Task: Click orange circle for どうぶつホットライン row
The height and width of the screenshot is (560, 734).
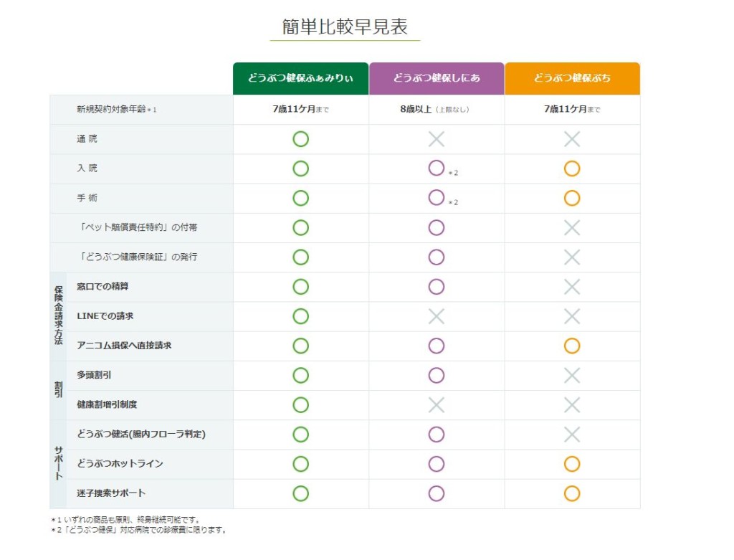Action: pyautogui.click(x=572, y=464)
